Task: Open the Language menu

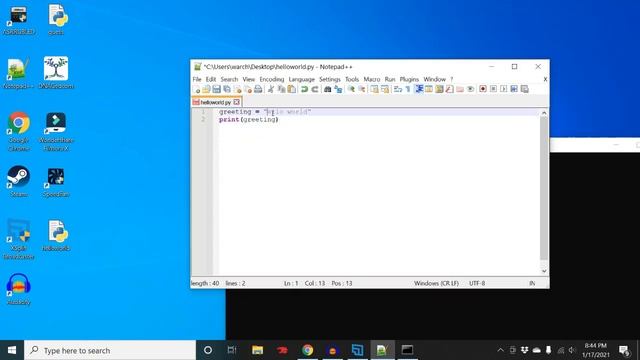Action: [302, 79]
